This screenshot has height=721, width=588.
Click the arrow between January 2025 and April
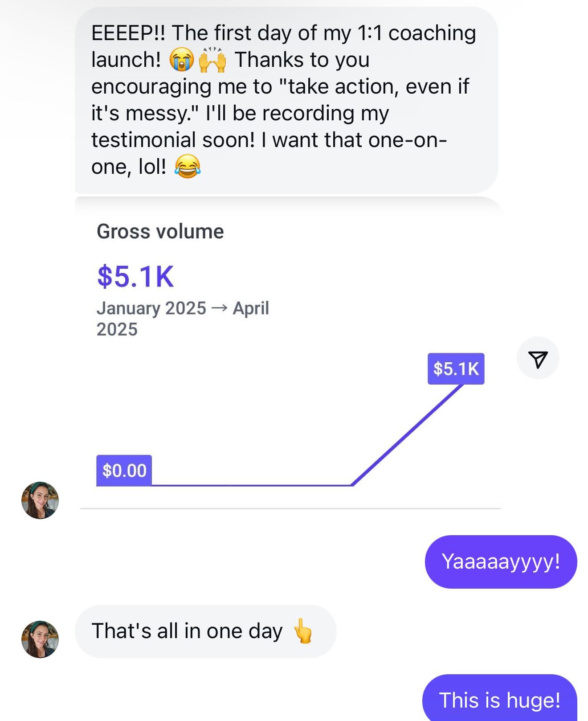coord(219,308)
